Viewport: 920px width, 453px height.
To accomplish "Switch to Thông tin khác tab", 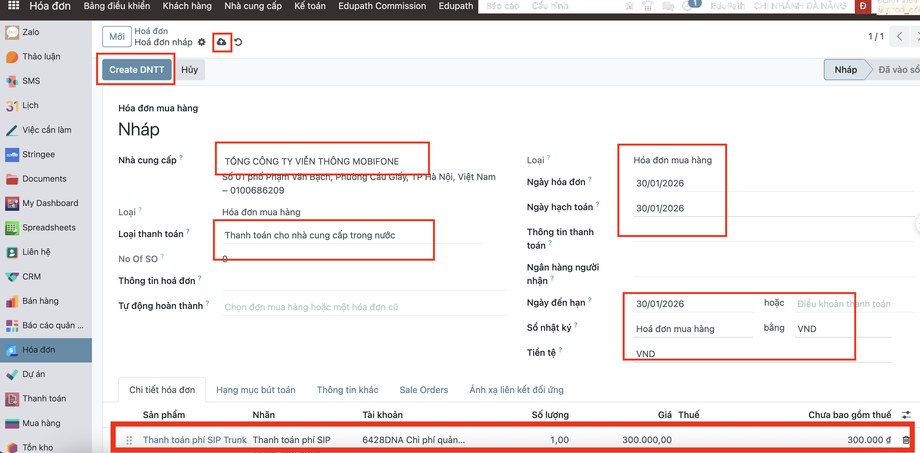I will 347,390.
